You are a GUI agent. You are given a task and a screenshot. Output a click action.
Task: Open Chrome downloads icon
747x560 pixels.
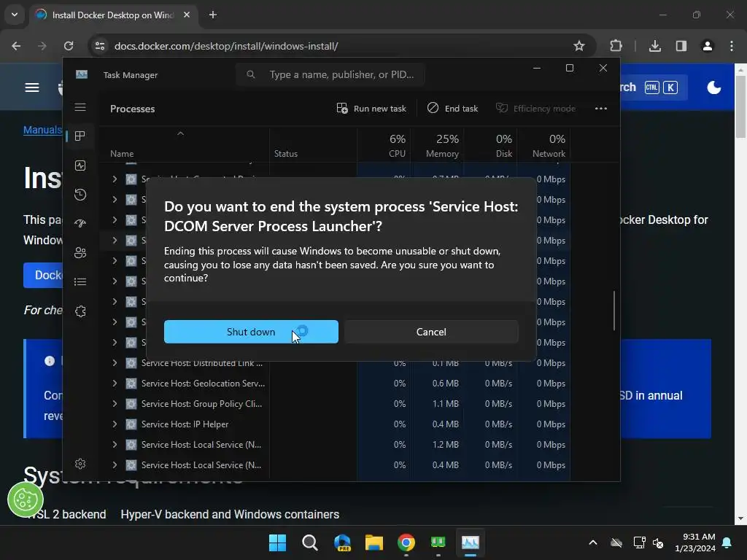pyautogui.click(x=654, y=46)
